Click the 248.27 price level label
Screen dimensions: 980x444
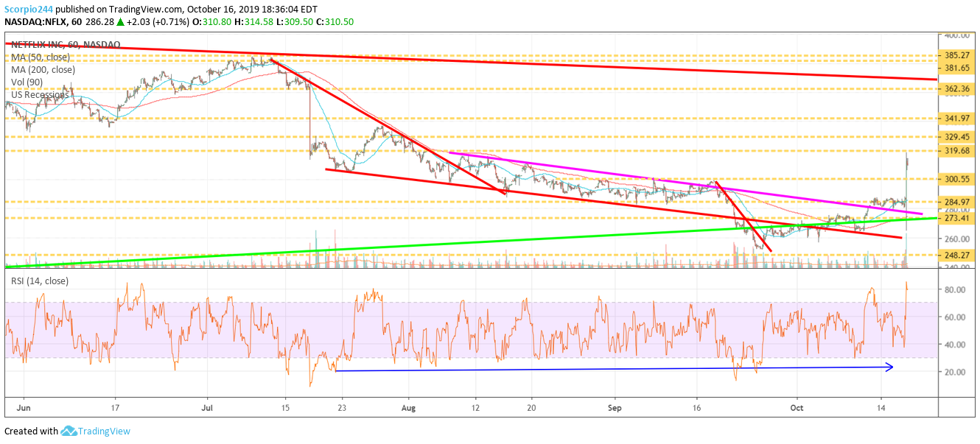[x=956, y=256]
